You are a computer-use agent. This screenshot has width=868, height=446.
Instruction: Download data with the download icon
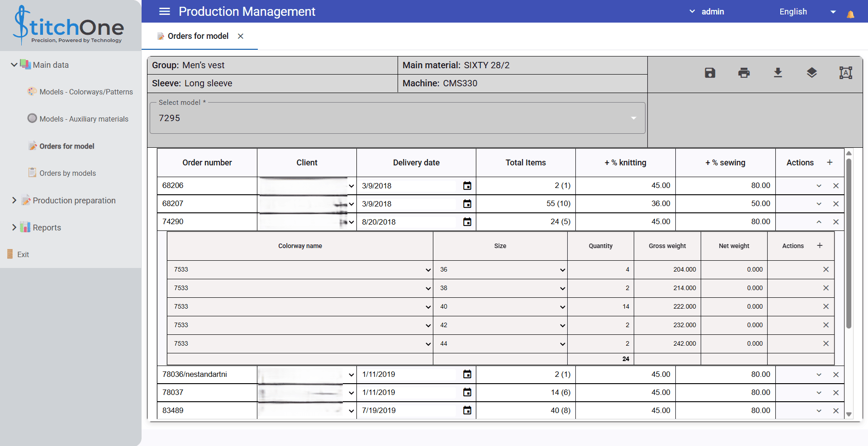tap(778, 72)
